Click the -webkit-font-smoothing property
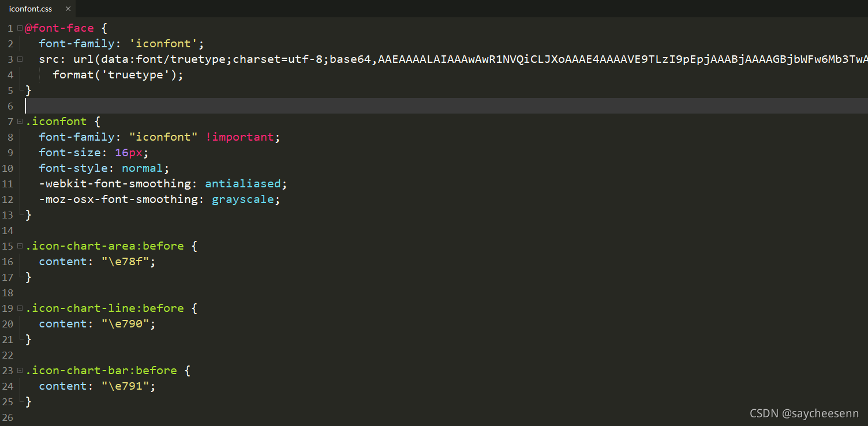The width and height of the screenshot is (868, 426). pos(115,184)
